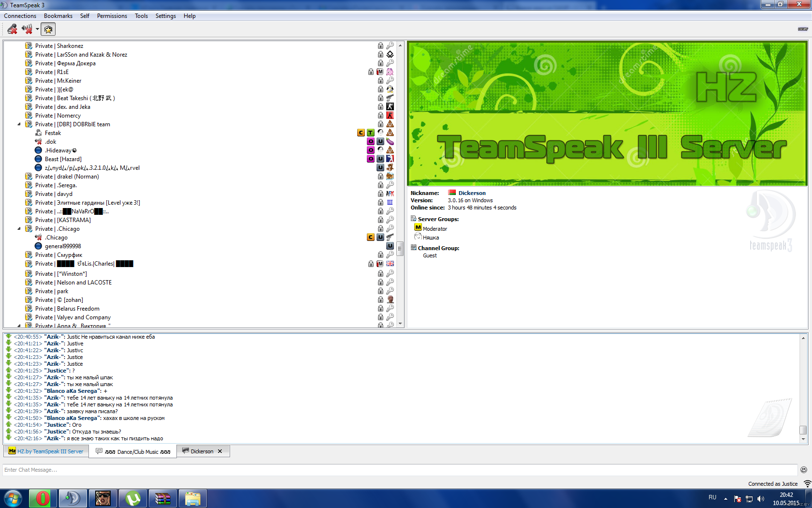
Task: Select channel Private | drakel (Norman)
Action: pos(67,177)
